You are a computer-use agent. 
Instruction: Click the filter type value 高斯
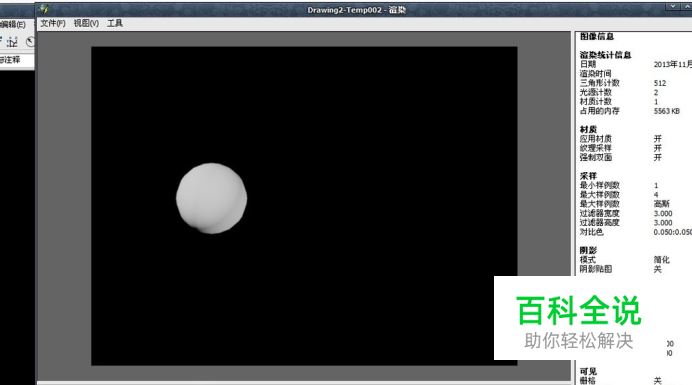click(662, 204)
